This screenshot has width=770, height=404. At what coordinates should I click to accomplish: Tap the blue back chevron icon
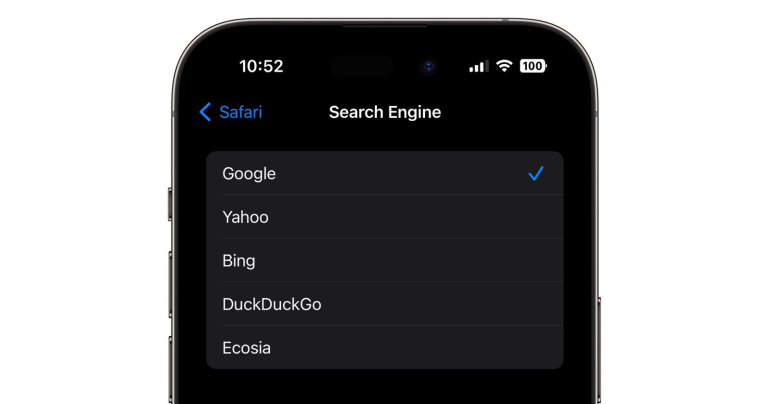coord(206,112)
